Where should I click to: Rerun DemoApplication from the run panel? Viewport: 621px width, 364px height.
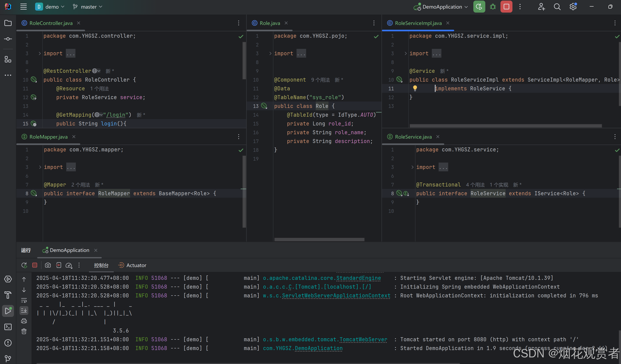coord(24,265)
